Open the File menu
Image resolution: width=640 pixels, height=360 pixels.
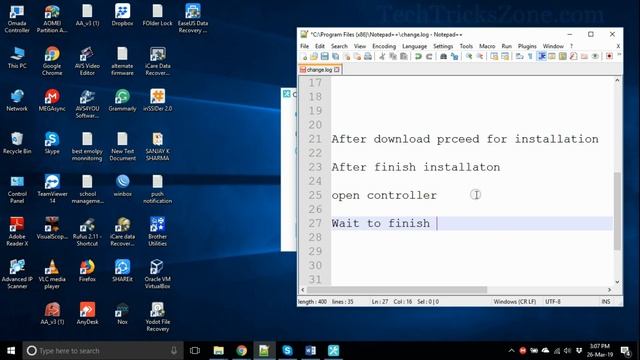pos(304,46)
